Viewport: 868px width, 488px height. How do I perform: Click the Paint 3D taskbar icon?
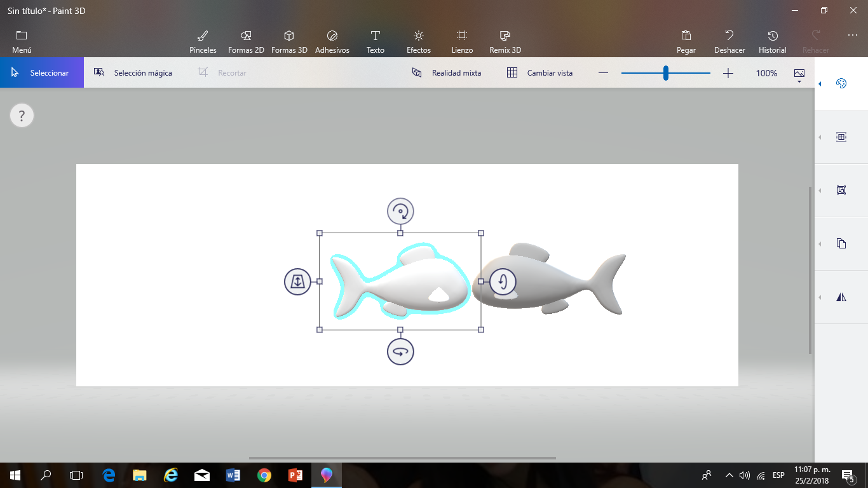click(327, 475)
